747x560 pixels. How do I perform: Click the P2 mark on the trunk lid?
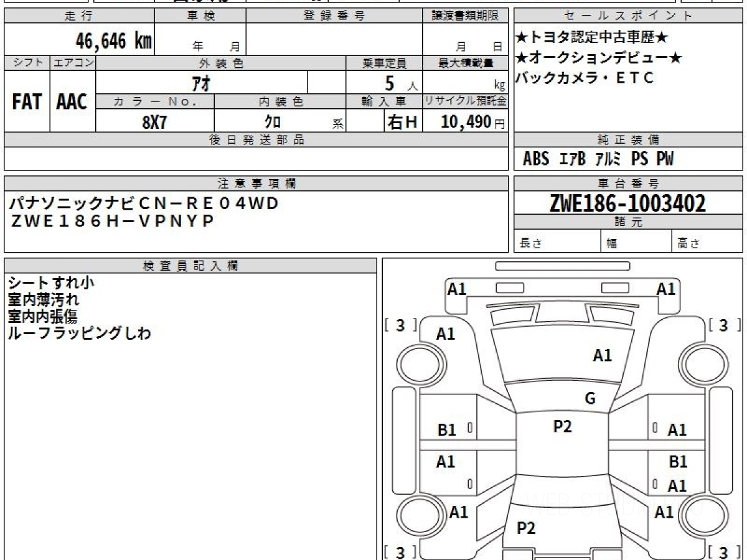(526, 528)
